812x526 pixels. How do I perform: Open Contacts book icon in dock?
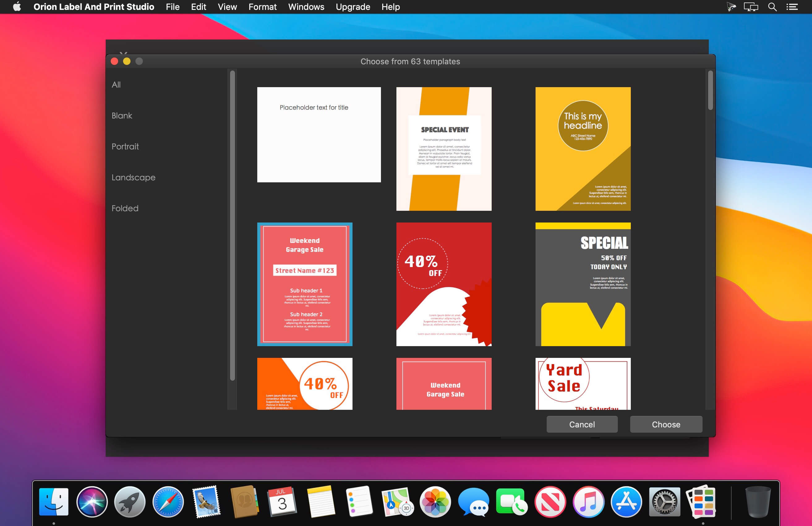244,502
